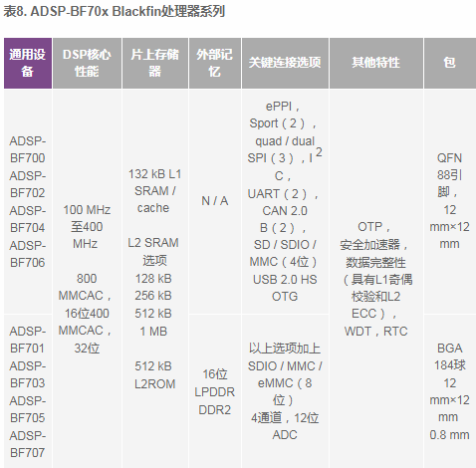476x468 pixels.
Task: Select the ADSP-BF701 device entry
Action: point(28,340)
